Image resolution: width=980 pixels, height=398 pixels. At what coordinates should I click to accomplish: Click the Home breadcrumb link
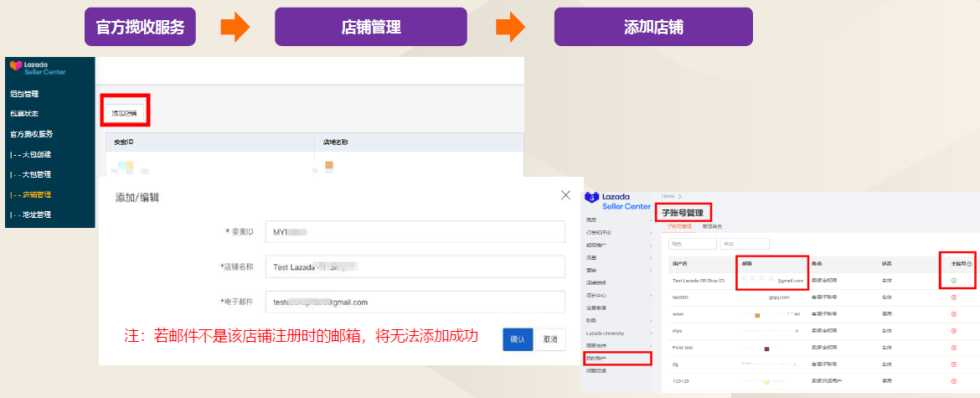(x=668, y=196)
